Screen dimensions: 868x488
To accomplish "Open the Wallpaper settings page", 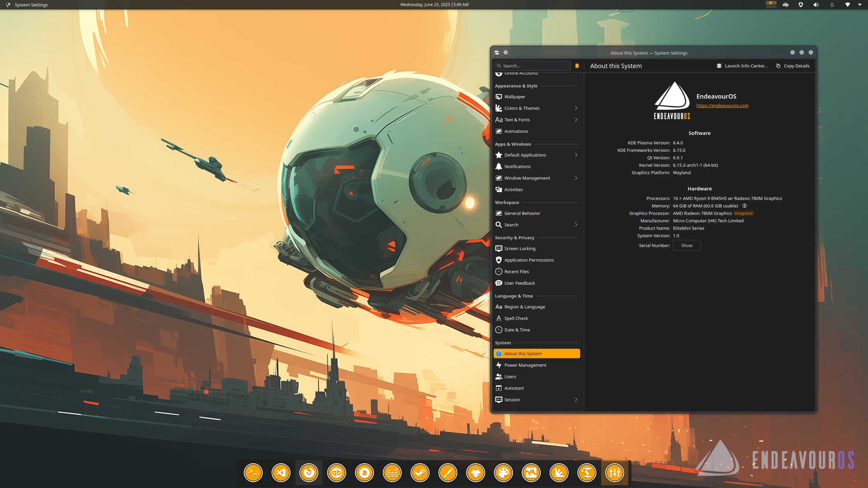I will (x=514, y=97).
